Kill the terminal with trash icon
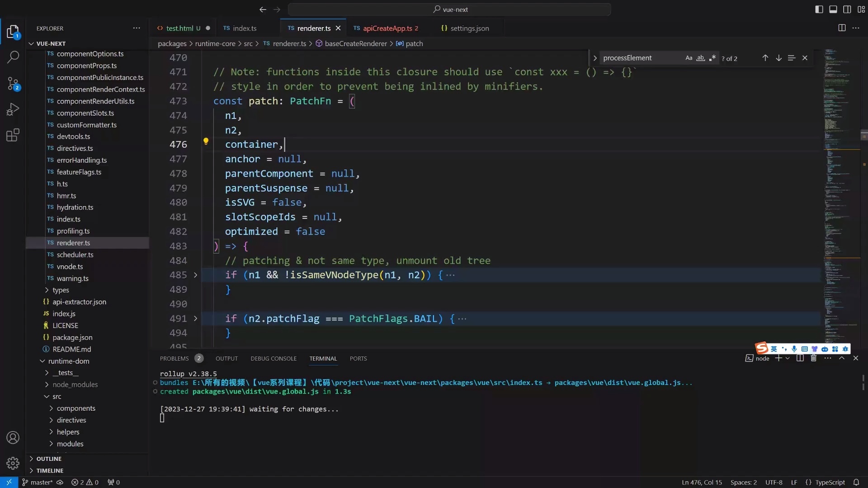Image resolution: width=868 pixels, height=488 pixels. [x=814, y=358]
